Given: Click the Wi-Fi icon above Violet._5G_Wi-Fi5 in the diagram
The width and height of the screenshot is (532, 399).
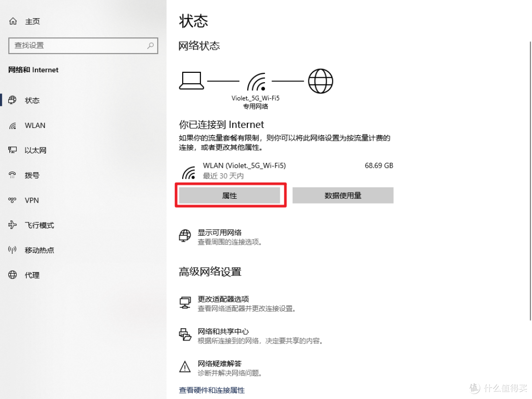Looking at the screenshot, I should (257, 82).
